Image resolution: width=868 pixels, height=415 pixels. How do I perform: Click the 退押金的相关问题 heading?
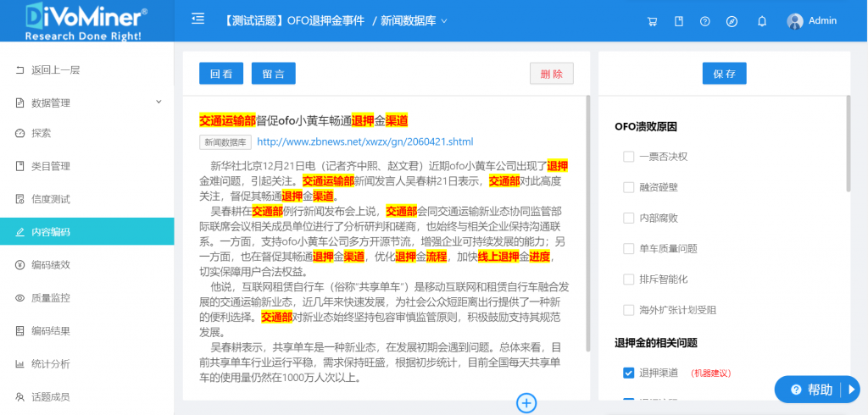pyautogui.click(x=655, y=342)
